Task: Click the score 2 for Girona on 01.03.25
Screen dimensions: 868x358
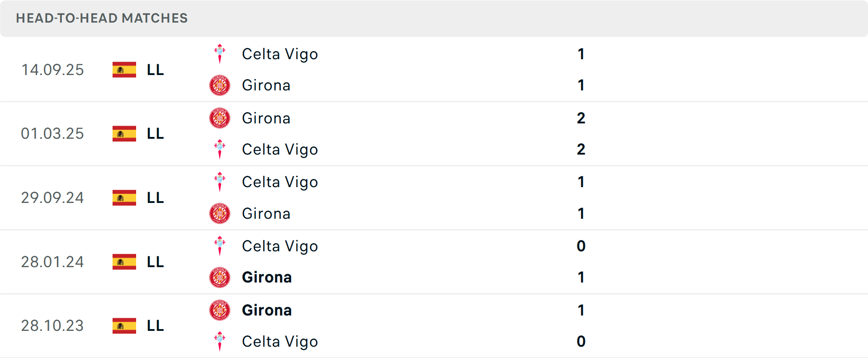Action: point(581,118)
